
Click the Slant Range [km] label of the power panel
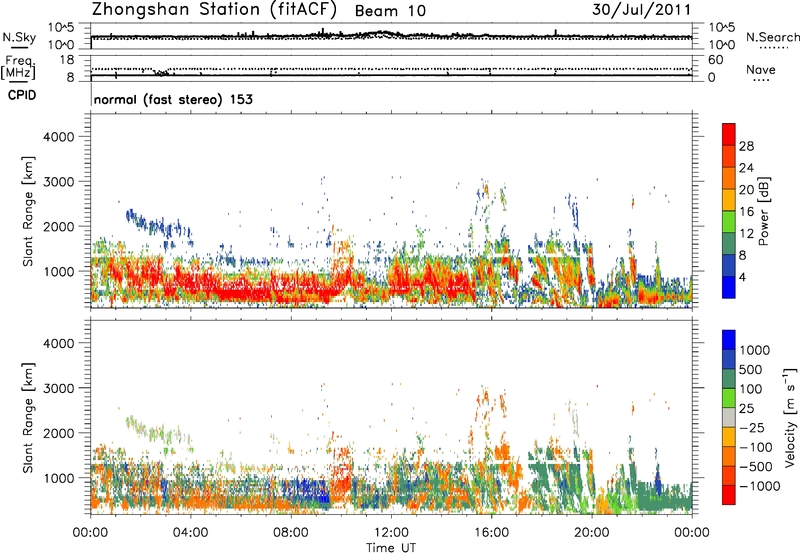28,211
